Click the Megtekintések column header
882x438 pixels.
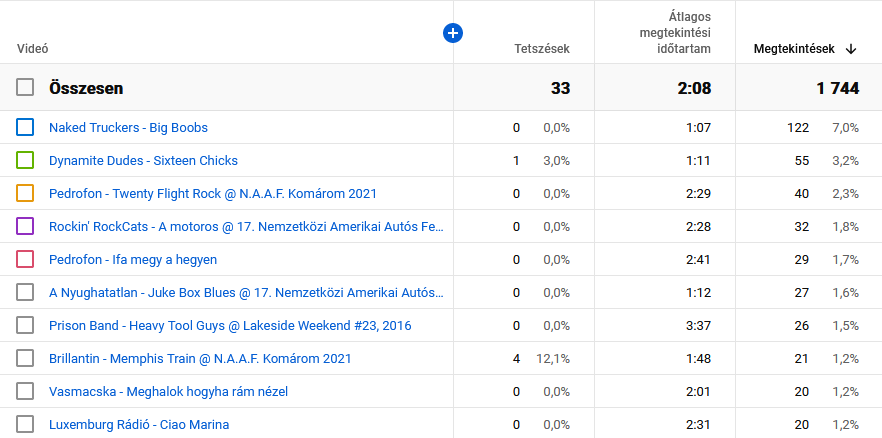(793, 48)
